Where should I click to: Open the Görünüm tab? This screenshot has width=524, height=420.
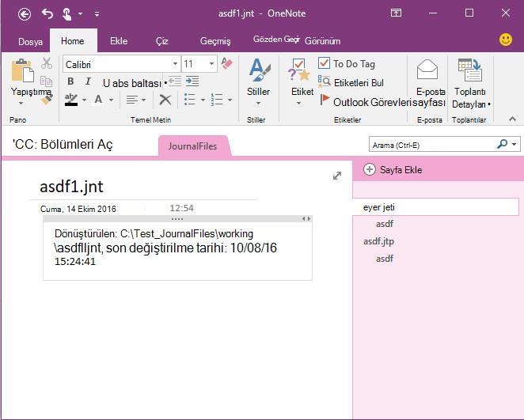coord(322,41)
